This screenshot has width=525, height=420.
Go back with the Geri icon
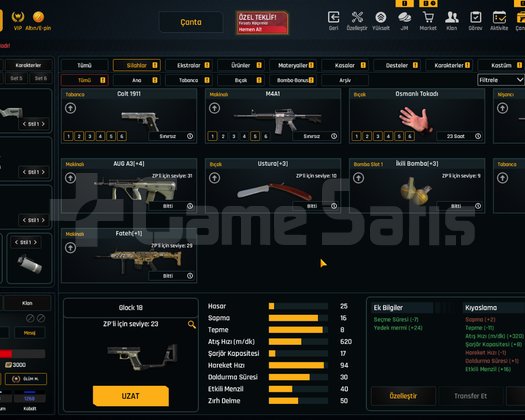pos(333,17)
